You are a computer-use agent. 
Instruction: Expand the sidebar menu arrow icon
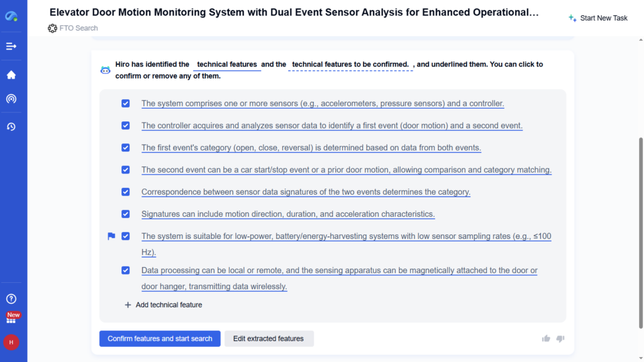tap(11, 47)
